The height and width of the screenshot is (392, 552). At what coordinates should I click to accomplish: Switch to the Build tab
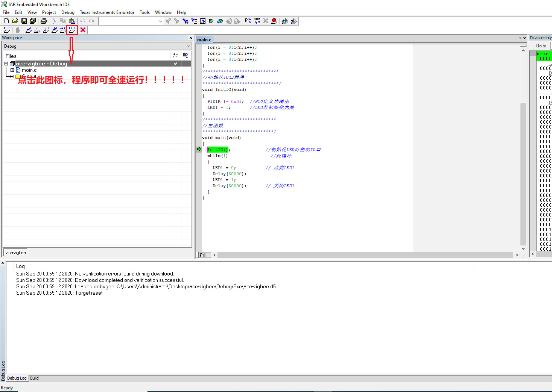pos(34,378)
